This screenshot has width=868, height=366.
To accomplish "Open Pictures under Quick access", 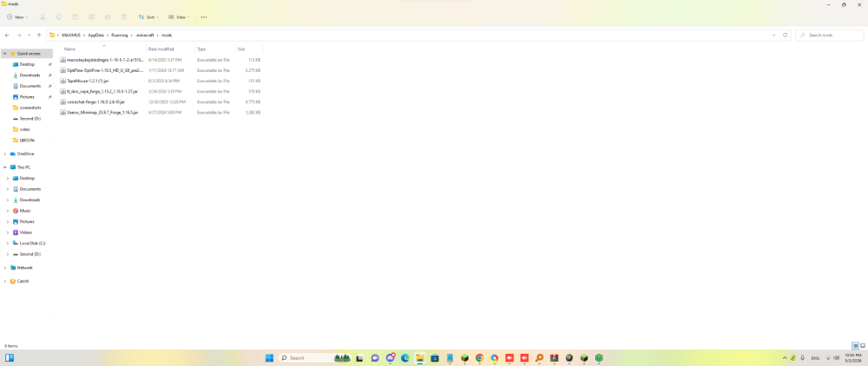I will (27, 97).
